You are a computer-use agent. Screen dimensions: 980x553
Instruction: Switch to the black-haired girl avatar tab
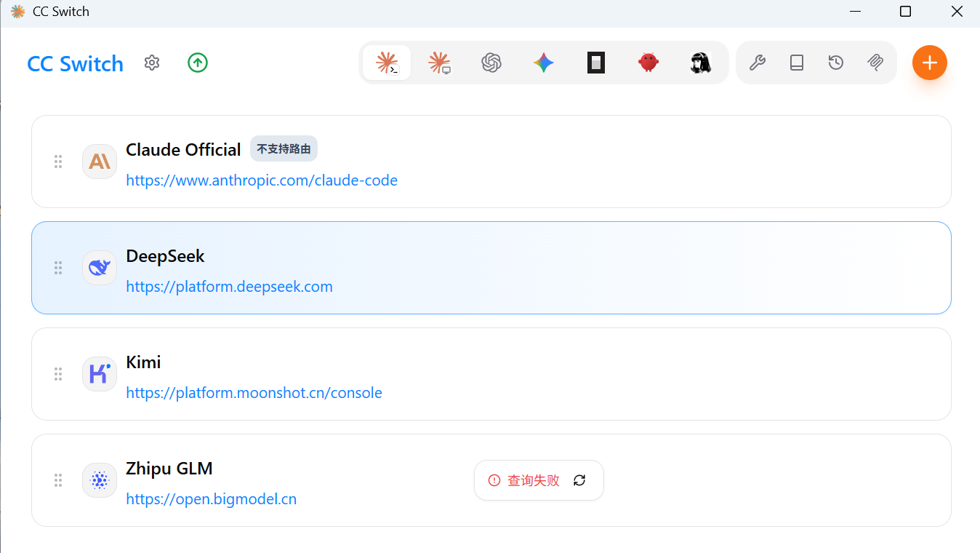[x=700, y=63]
